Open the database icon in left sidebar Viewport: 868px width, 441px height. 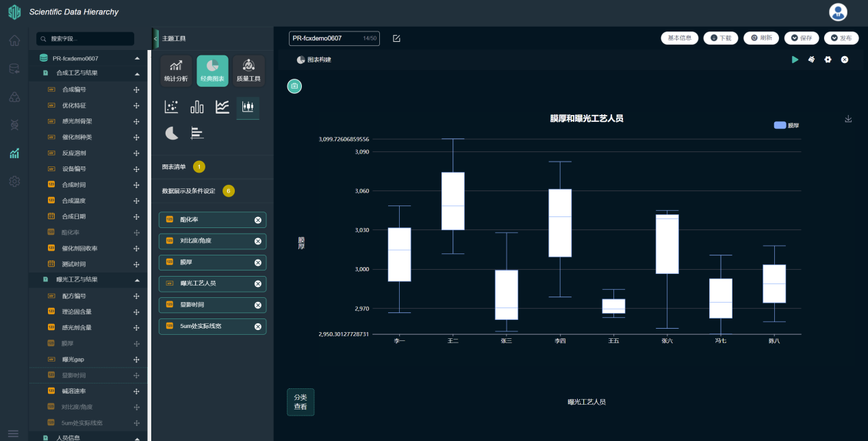pyautogui.click(x=14, y=68)
